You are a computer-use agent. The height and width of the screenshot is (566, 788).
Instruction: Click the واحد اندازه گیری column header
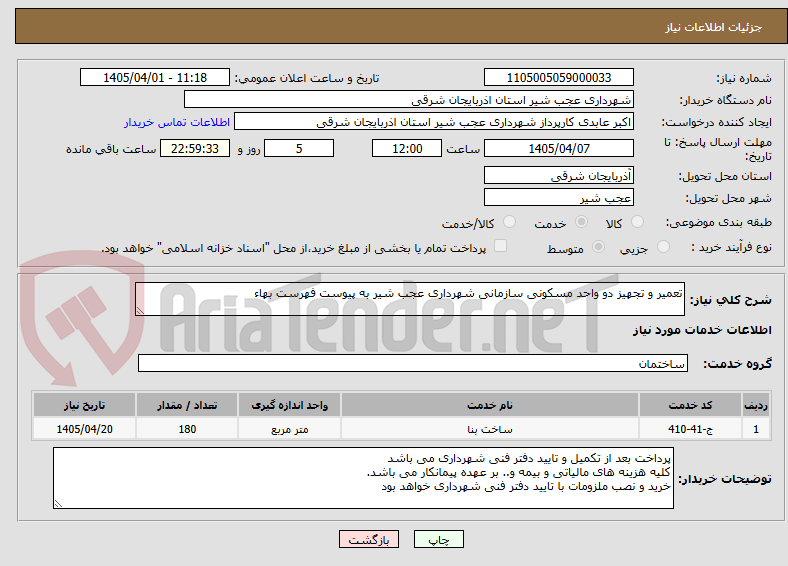click(289, 405)
